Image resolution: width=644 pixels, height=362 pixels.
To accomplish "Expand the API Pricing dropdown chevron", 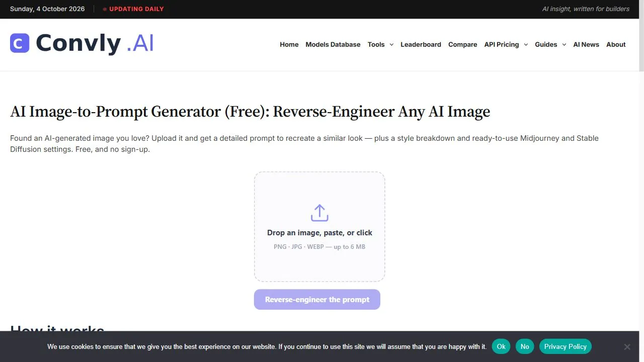I will tap(526, 45).
